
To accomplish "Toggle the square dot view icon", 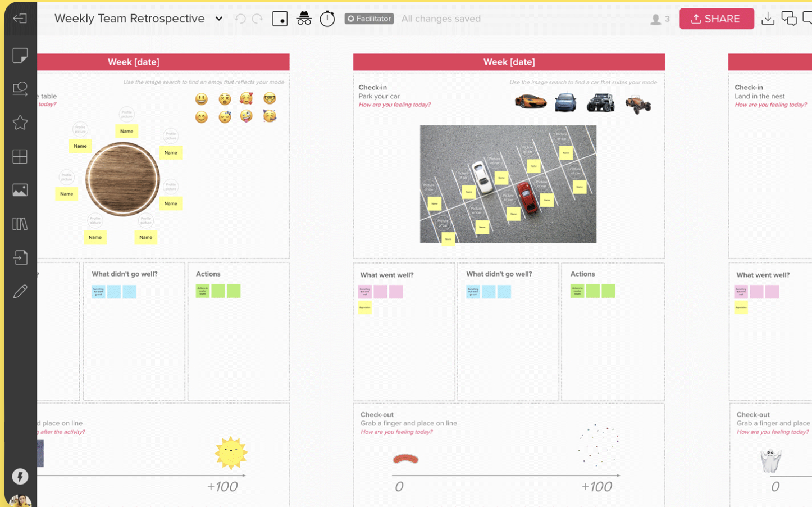I will coord(280,19).
